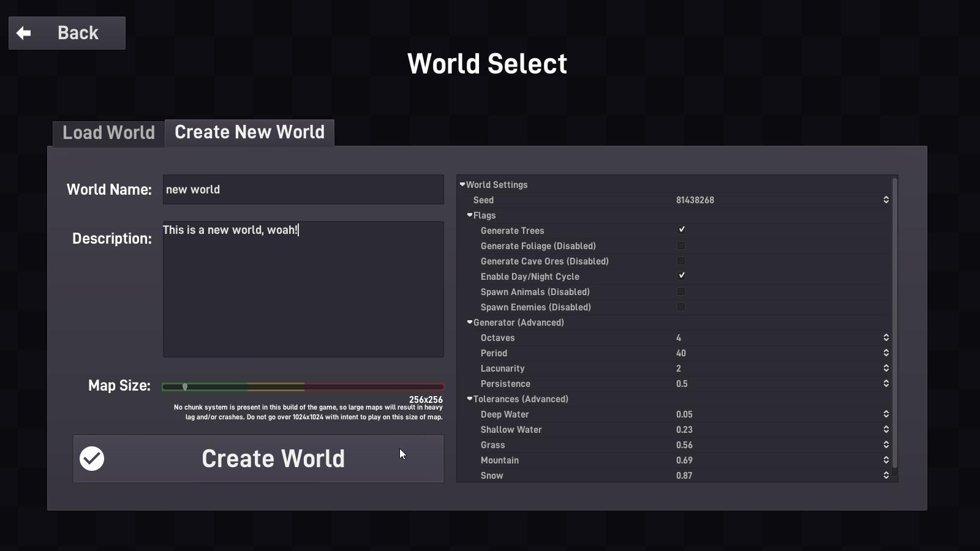Screen dimensions: 980x551
Task: Collapse the World Settings section
Action: coord(462,184)
